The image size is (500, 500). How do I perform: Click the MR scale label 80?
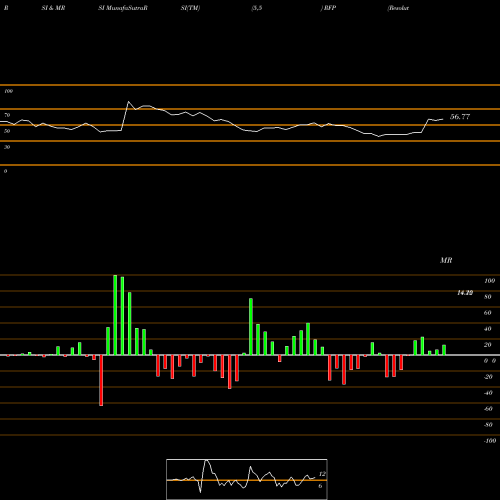488,297
